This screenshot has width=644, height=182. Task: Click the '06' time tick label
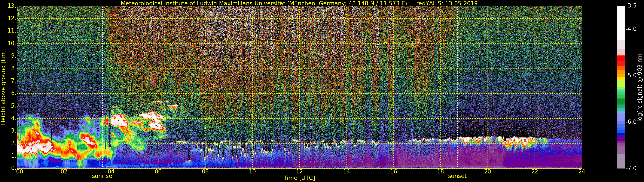pyautogui.click(x=158, y=172)
